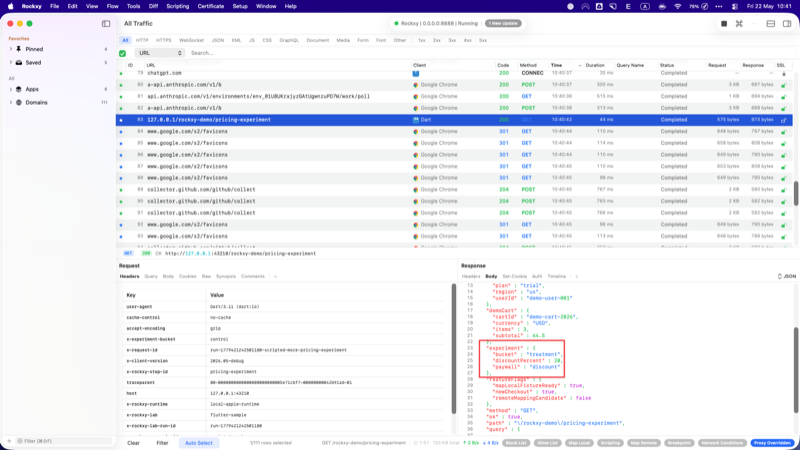
Task: Click the response body vertical scrollbar
Action: 796,370
